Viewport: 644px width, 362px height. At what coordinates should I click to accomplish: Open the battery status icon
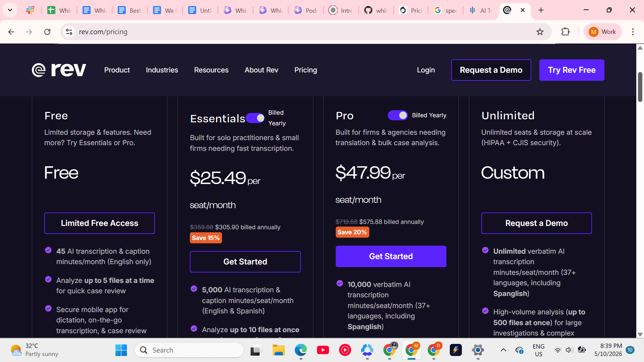tap(582, 350)
